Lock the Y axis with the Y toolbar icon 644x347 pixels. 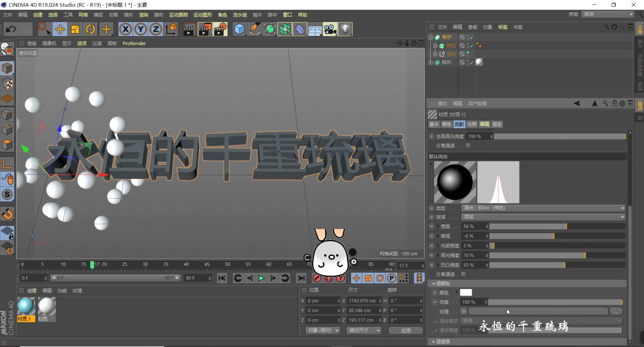click(140, 29)
